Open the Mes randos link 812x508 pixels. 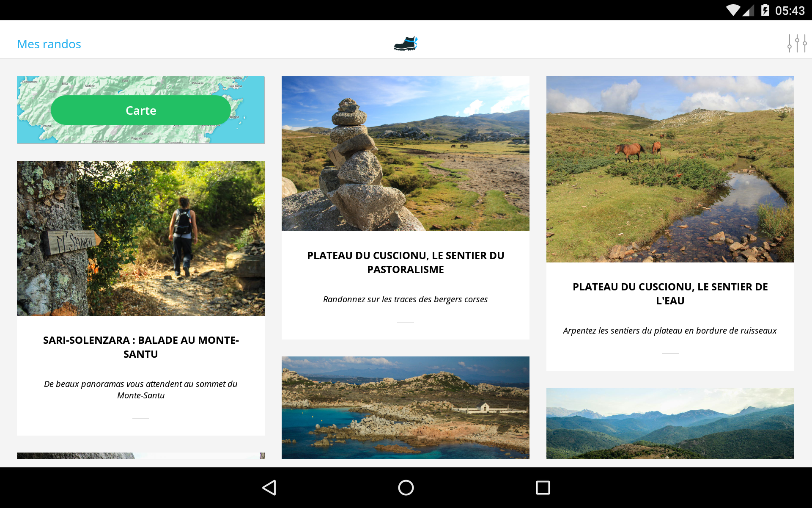point(49,44)
